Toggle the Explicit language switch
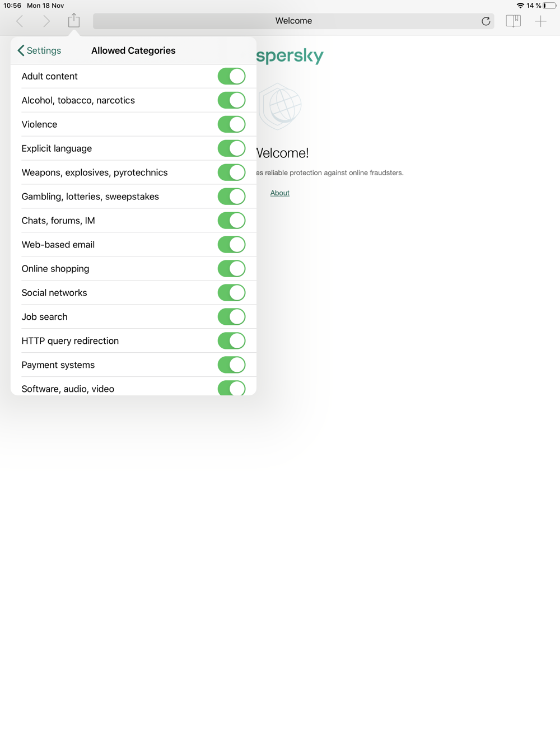Viewport: 560px width, 747px height. coord(231,148)
